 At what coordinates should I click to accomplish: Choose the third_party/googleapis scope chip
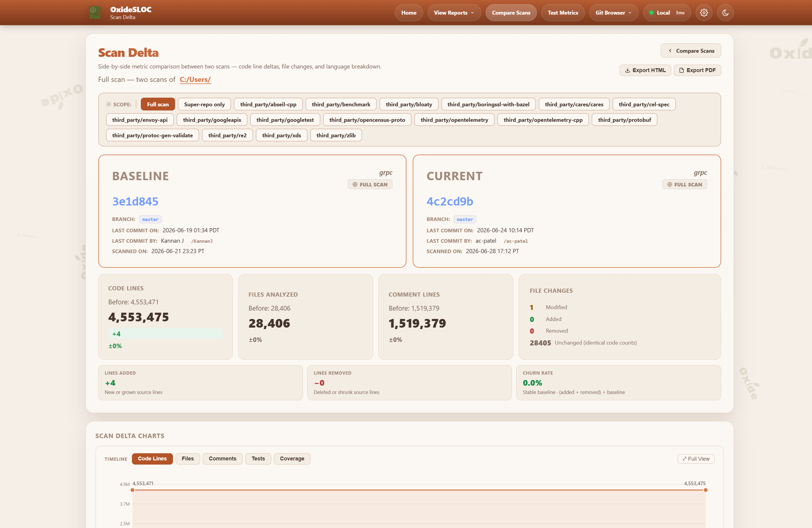click(212, 120)
